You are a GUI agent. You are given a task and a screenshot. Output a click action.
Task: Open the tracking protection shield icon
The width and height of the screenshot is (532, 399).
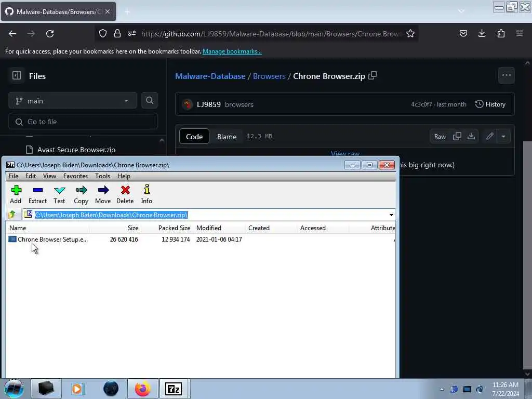(x=103, y=33)
